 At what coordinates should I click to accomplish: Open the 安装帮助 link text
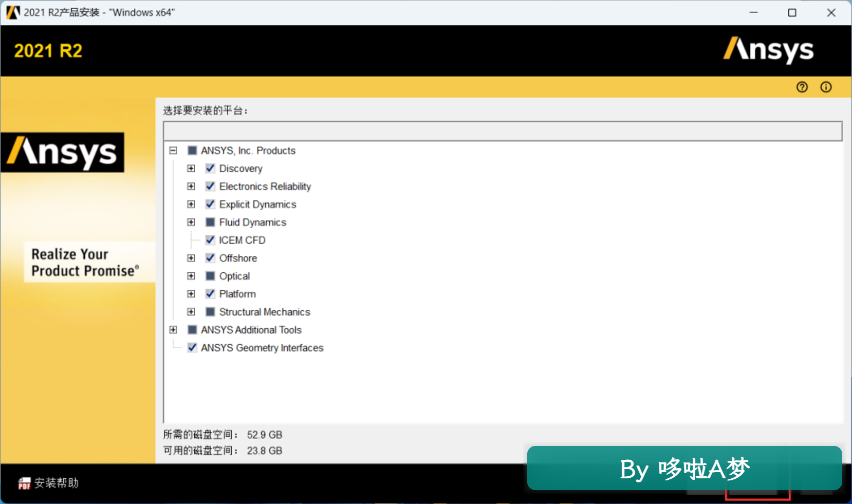[x=57, y=483]
